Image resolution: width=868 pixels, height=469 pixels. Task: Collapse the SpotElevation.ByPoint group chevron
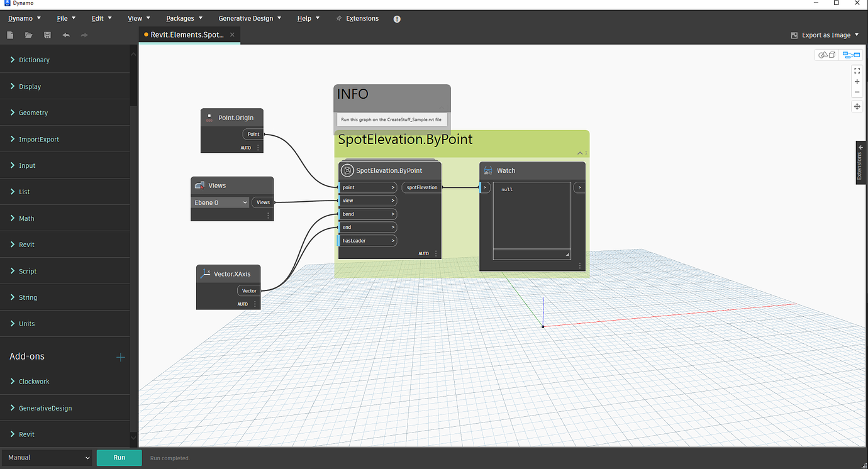580,153
